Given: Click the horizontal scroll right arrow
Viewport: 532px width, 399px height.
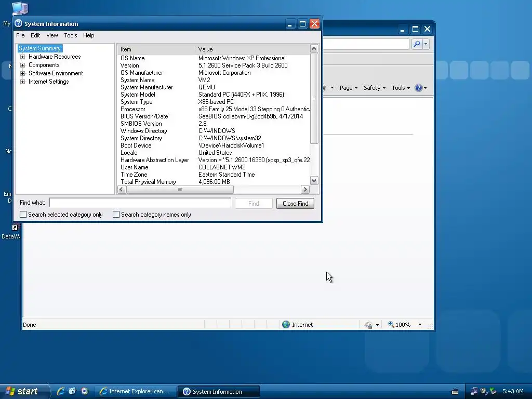Looking at the screenshot, I should 305,190.
